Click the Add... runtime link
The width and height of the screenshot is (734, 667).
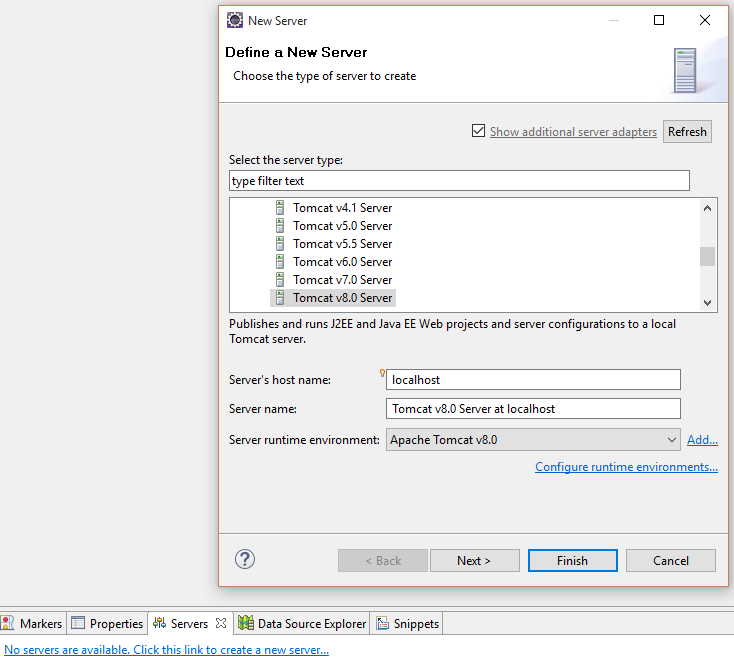coord(702,440)
